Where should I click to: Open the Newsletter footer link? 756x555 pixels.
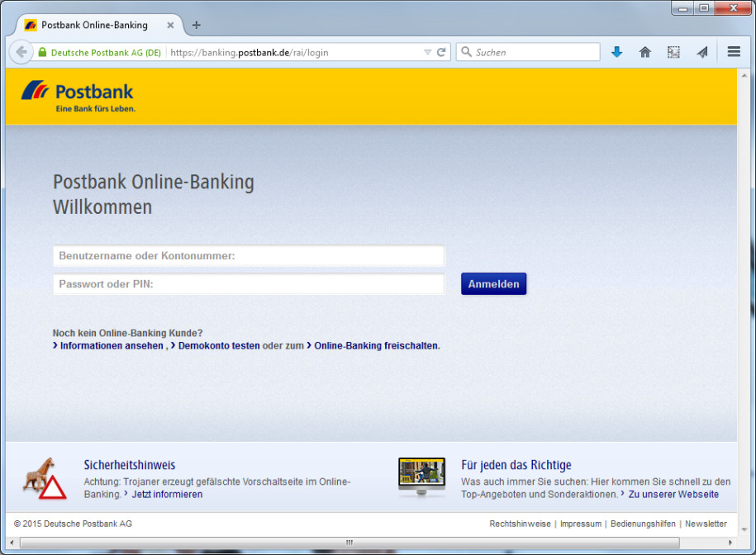pos(706,524)
